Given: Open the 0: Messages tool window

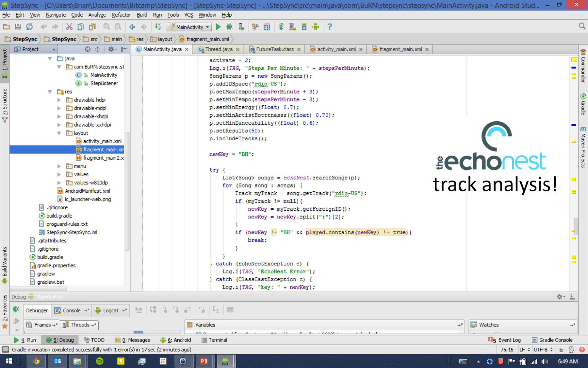Looking at the screenshot, I should click(133, 340).
